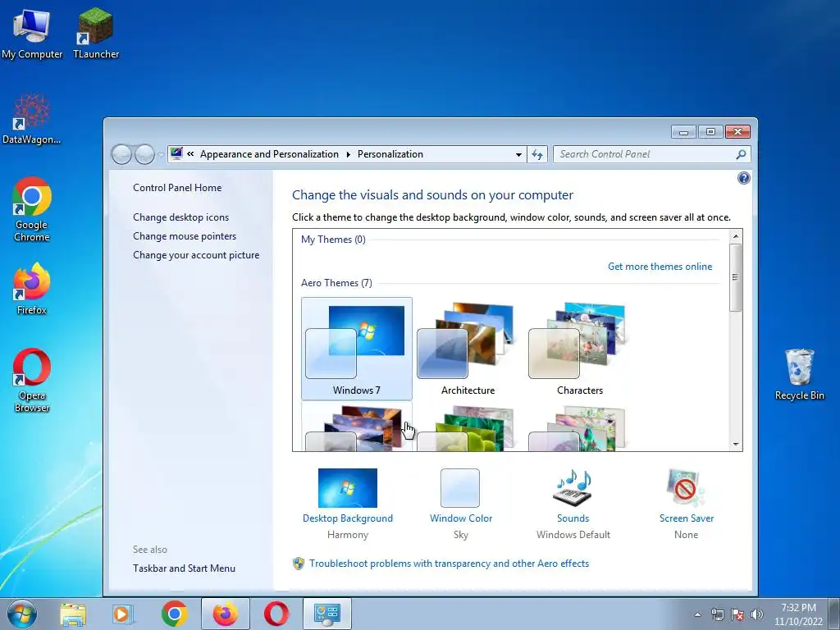Open Window Color Sky swatch
This screenshot has height=630, width=840.
click(460, 488)
